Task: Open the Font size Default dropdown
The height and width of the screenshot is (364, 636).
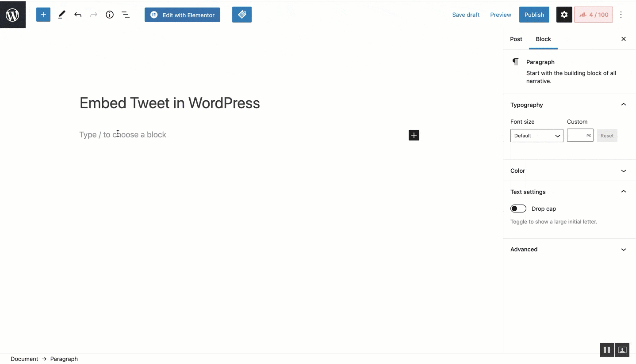Action: click(536, 136)
